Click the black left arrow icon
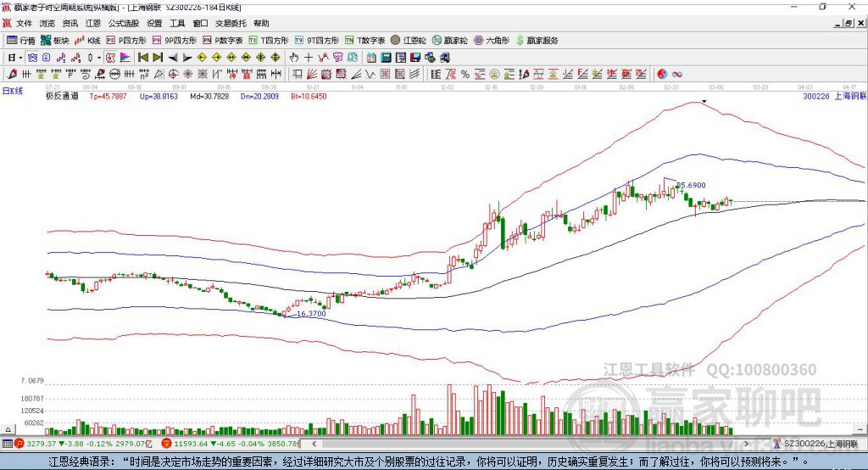Screen dimensions: 868x470 point(173,58)
